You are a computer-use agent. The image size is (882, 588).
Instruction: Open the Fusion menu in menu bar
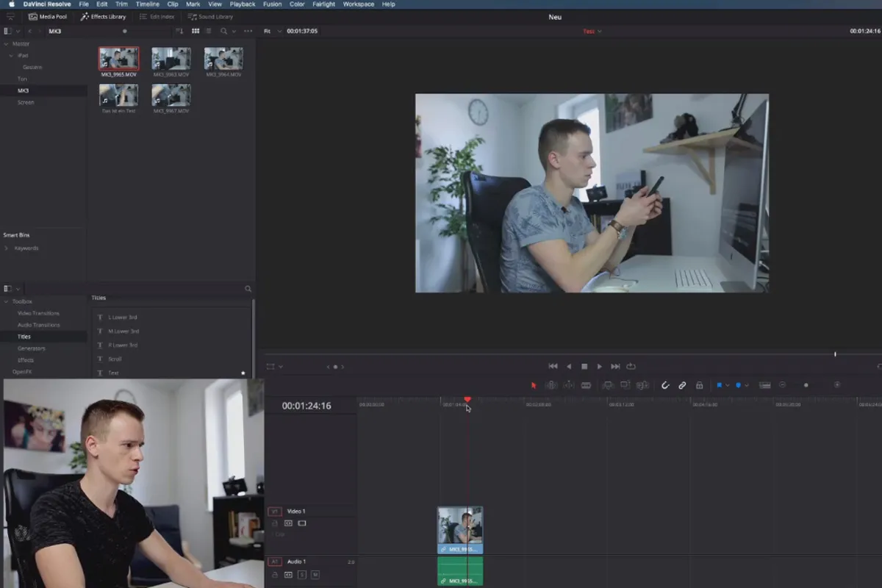point(272,4)
